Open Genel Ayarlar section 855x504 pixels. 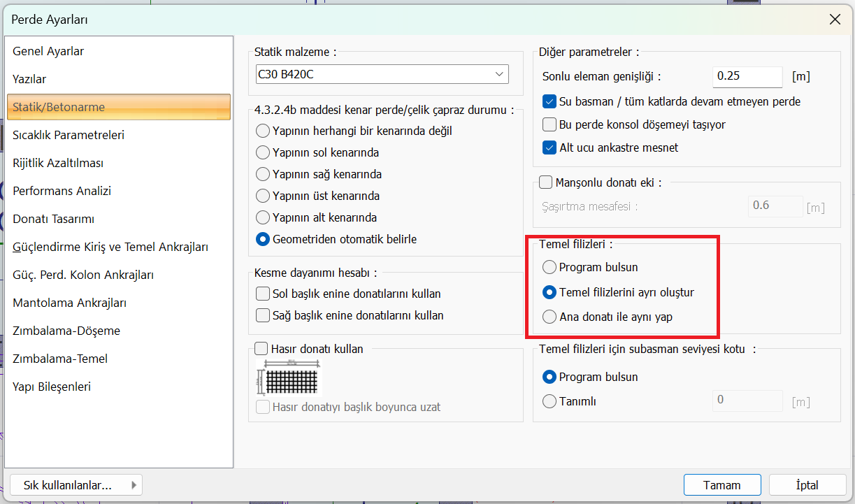click(x=48, y=52)
